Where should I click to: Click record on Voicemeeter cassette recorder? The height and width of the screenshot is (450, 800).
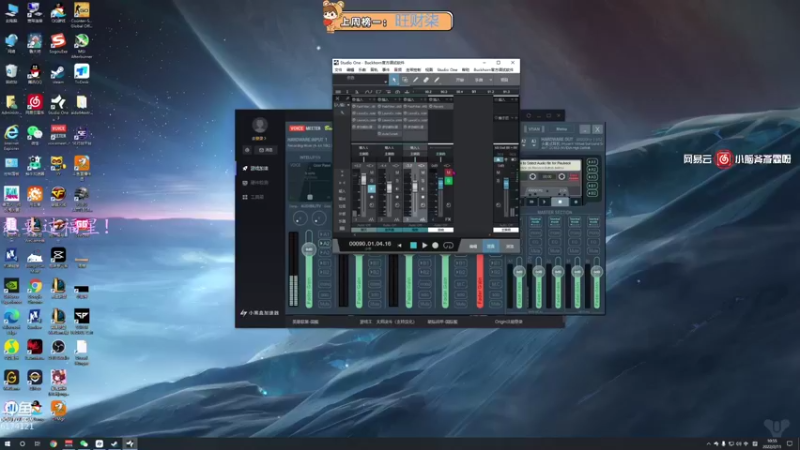tap(576, 202)
